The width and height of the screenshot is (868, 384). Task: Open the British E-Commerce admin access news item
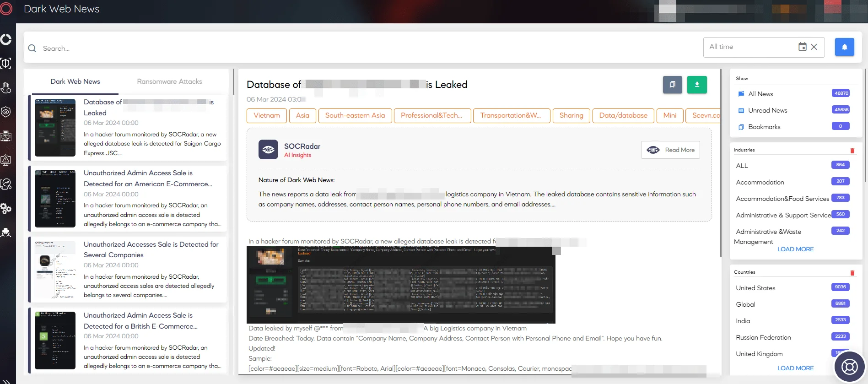(x=128, y=341)
